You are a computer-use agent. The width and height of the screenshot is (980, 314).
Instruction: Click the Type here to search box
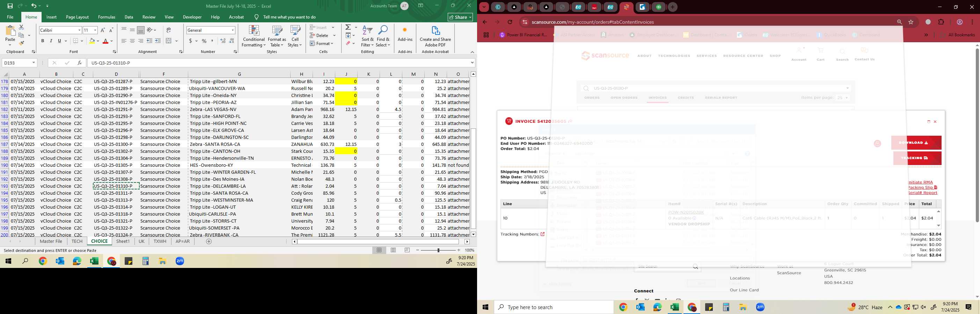point(554,307)
